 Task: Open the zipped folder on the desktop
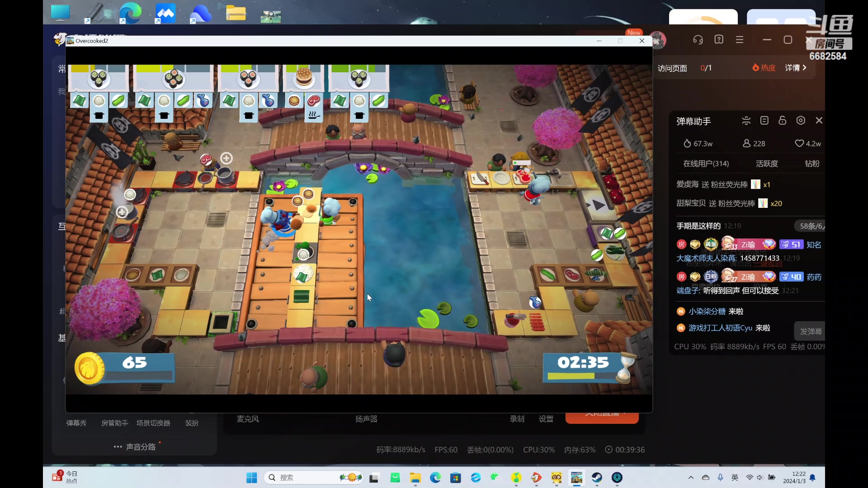tap(236, 13)
